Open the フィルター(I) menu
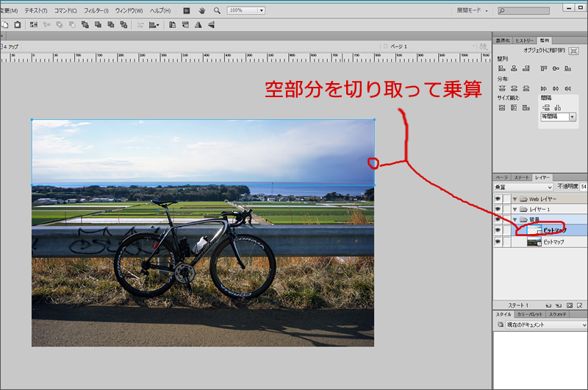Viewport: 588px width, 390px height. pos(96,10)
